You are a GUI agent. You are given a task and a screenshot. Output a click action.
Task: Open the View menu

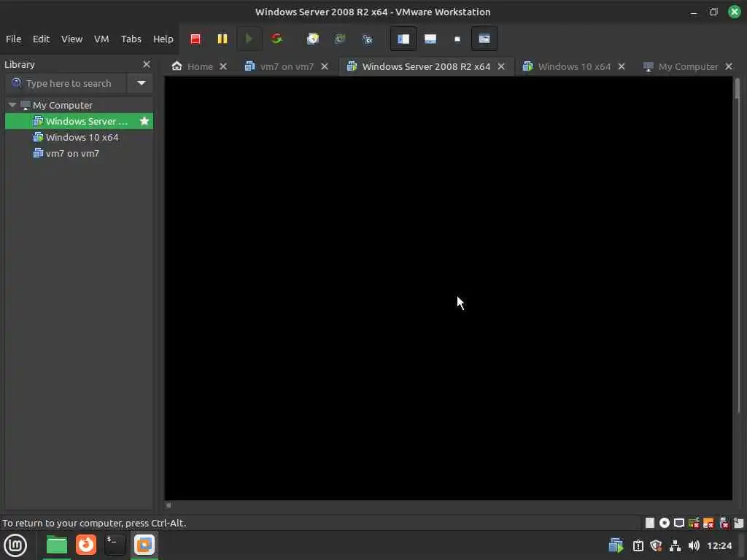[72, 39]
